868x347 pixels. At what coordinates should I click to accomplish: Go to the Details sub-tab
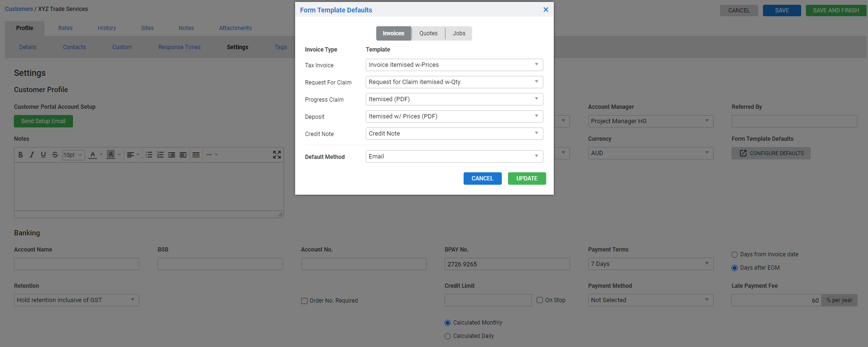click(28, 47)
